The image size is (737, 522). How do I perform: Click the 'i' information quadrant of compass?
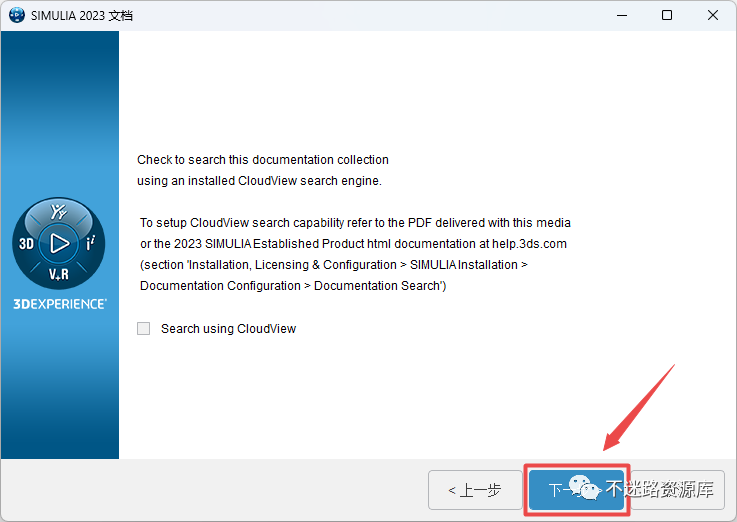[x=91, y=243]
